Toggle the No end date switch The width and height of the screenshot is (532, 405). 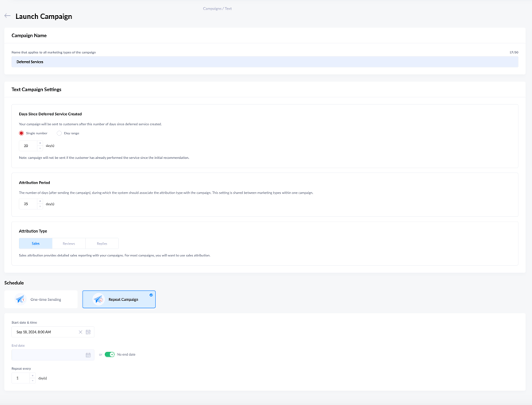(110, 355)
